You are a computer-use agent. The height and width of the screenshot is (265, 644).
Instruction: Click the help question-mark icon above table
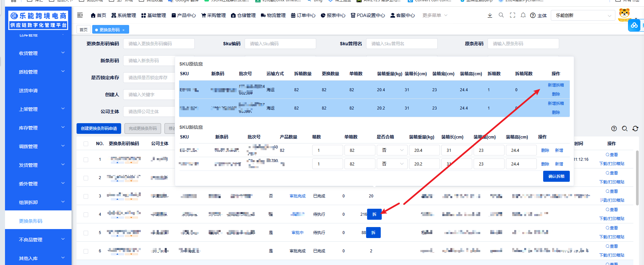click(614, 129)
